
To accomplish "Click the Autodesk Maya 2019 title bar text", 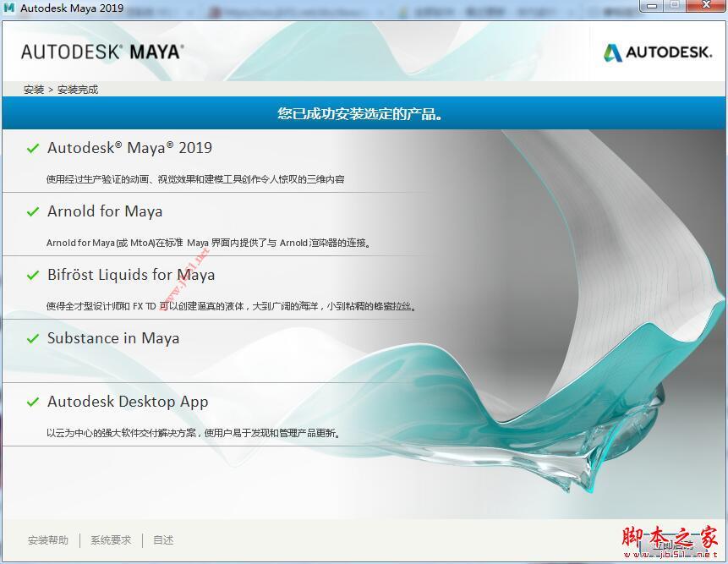I will pyautogui.click(x=72, y=8).
